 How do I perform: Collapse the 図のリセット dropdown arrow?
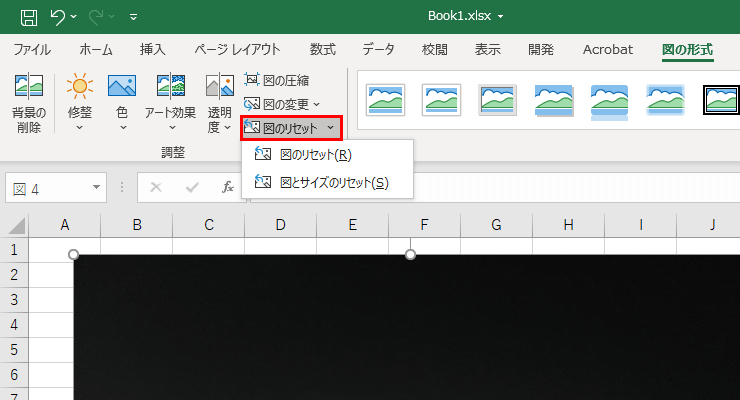tap(330, 128)
